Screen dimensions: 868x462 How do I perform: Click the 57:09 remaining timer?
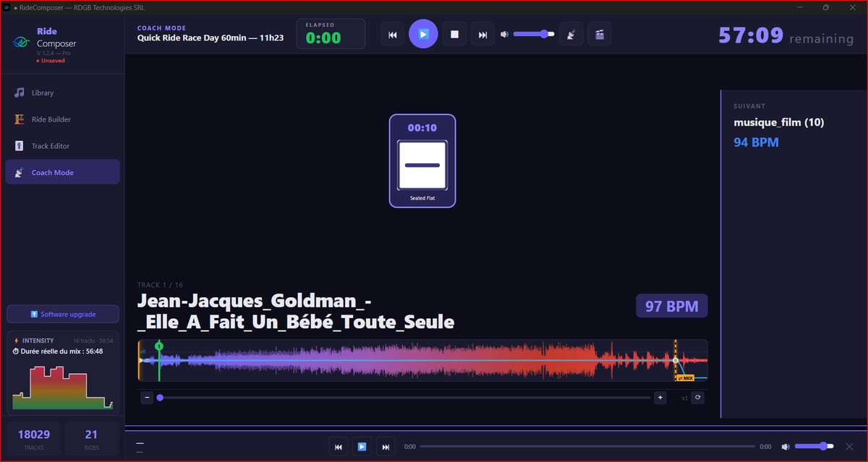(751, 35)
